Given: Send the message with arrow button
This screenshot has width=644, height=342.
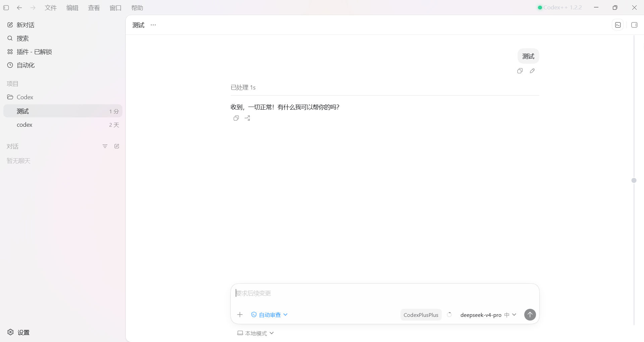Looking at the screenshot, I should [530, 315].
